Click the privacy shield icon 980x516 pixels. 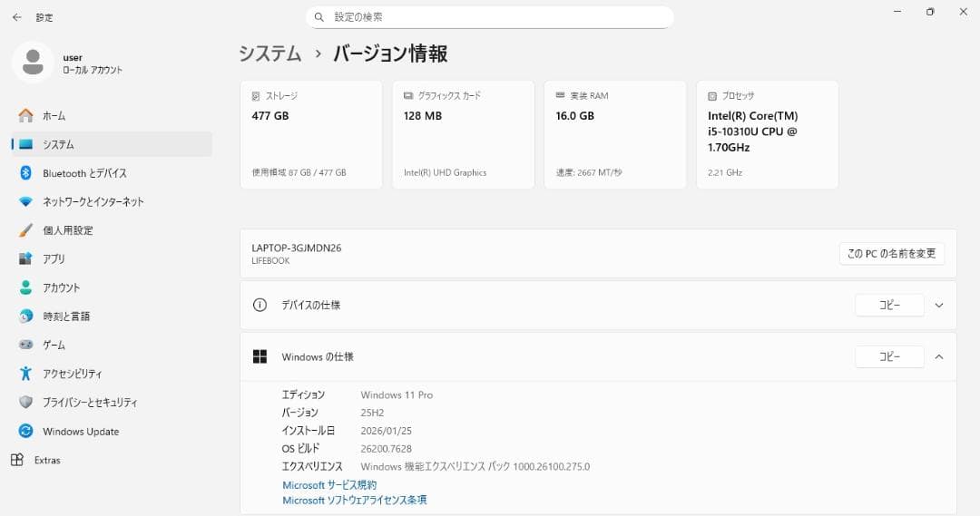click(25, 402)
